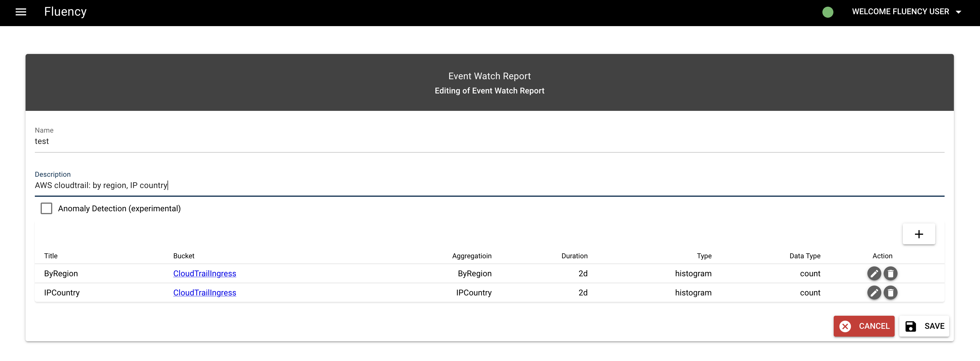
Task: Click the 2d duration in IPCountry row
Action: [x=583, y=293]
